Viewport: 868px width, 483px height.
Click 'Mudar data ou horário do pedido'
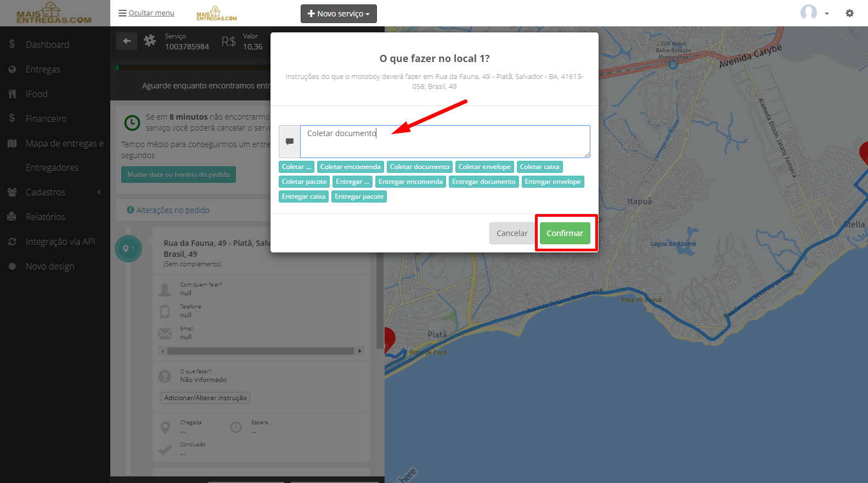click(x=178, y=175)
